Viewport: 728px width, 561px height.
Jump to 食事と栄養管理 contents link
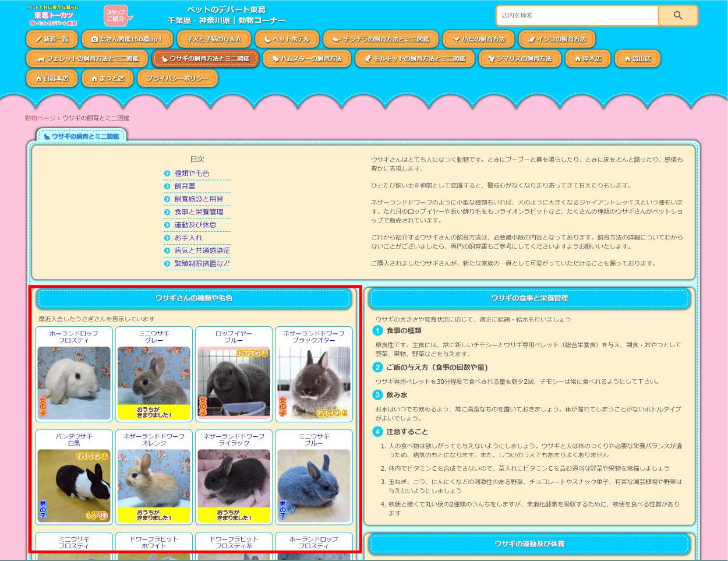pyautogui.click(x=199, y=212)
